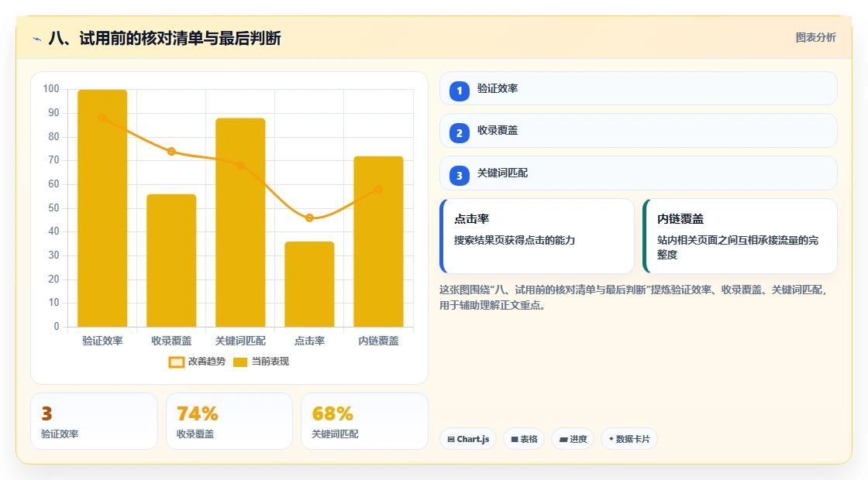
Task: Click the 图表分析 label in the header
Action: pyautogui.click(x=815, y=38)
